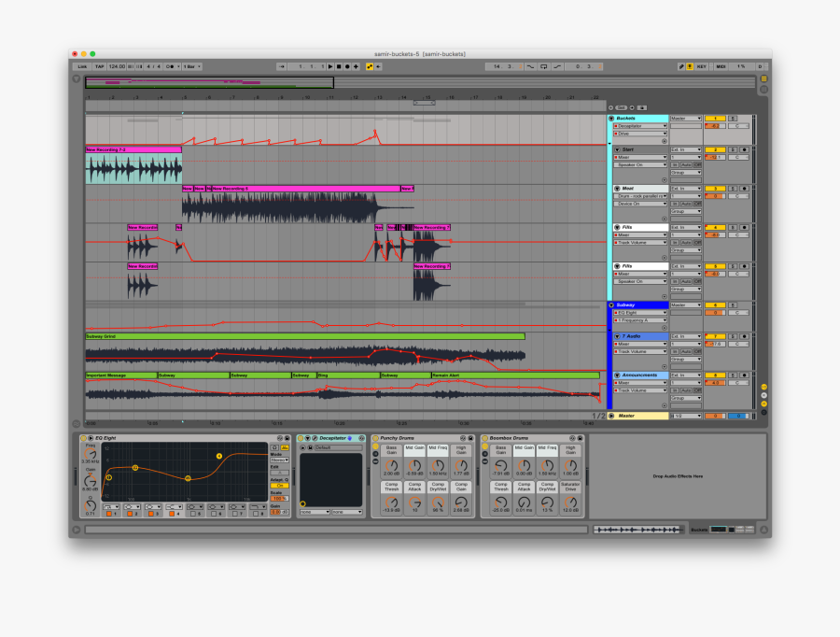This screenshot has height=637, width=840.
Task: Solo the 7 Audio track
Action: (733, 336)
